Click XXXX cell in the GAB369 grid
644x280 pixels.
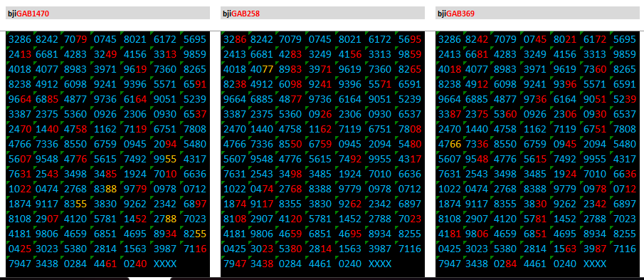tap(595, 264)
